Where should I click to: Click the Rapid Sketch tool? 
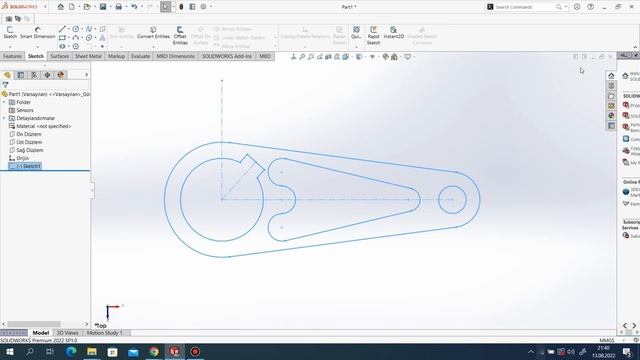point(373,36)
